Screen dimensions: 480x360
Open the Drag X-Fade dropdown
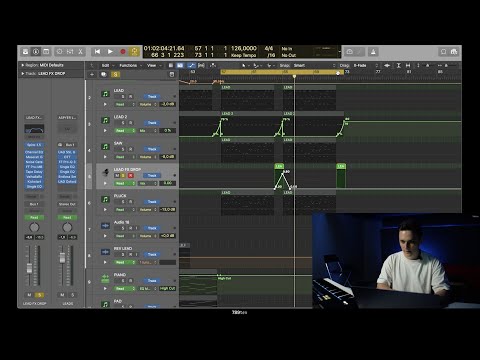pyautogui.click(x=365, y=65)
